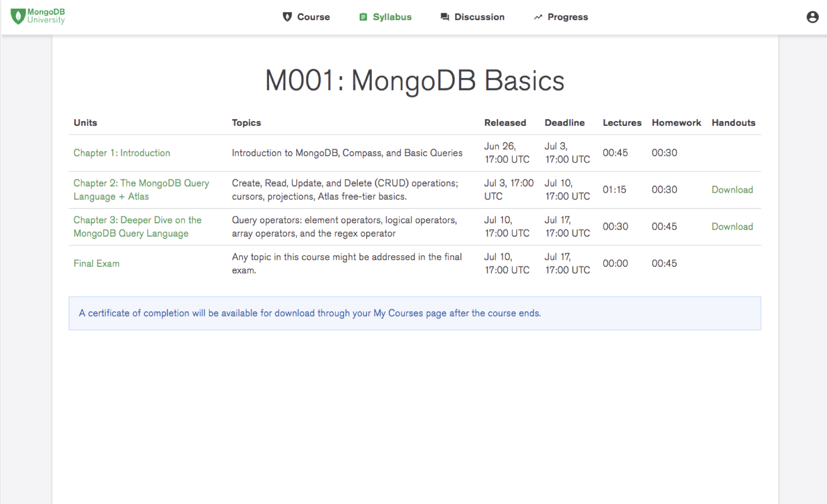Open Chapter 2: The MongoDB Query Language link
Image resolution: width=827 pixels, height=504 pixels.
pos(141,190)
